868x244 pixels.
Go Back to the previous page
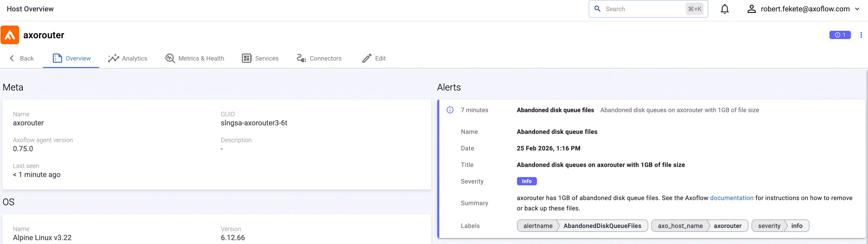pos(21,58)
